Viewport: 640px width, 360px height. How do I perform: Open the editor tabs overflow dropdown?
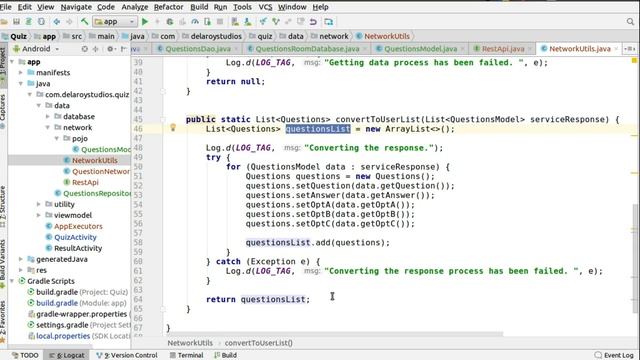[630, 49]
